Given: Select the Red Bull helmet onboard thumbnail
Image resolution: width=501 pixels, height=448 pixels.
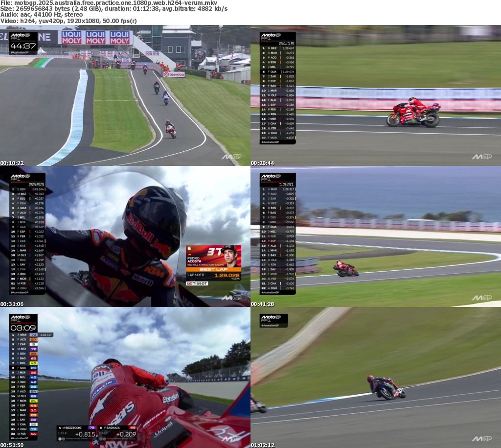Looking at the screenshot, I should point(125,237).
